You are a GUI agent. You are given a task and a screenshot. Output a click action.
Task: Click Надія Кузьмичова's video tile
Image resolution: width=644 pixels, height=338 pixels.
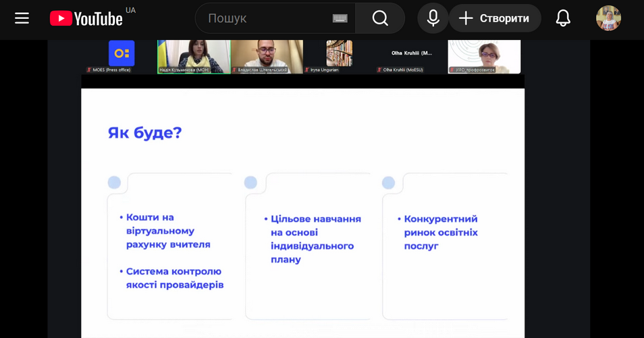point(194,55)
